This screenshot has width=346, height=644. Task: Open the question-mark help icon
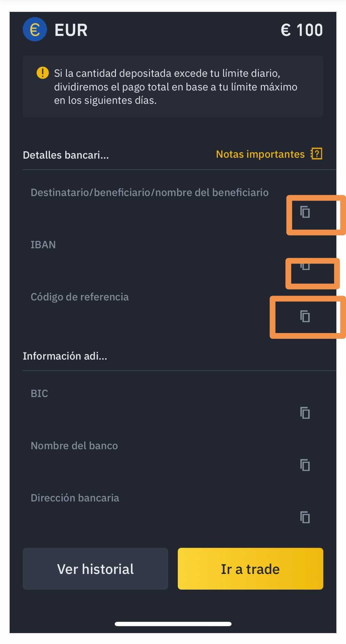click(316, 154)
